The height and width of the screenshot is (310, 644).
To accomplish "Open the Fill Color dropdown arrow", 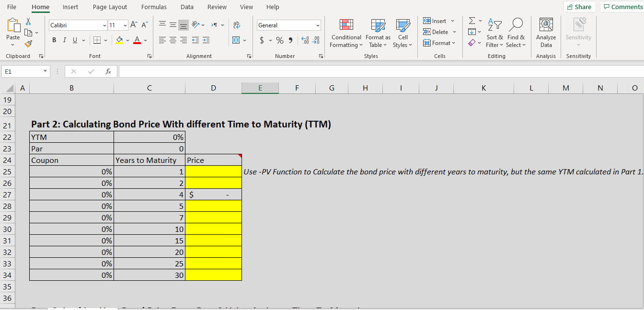I will [127, 40].
